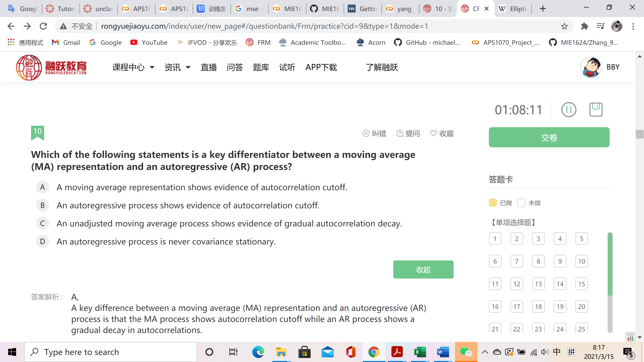Collapse explanation with 收起 button
The height and width of the screenshot is (362, 644).
pos(423,269)
